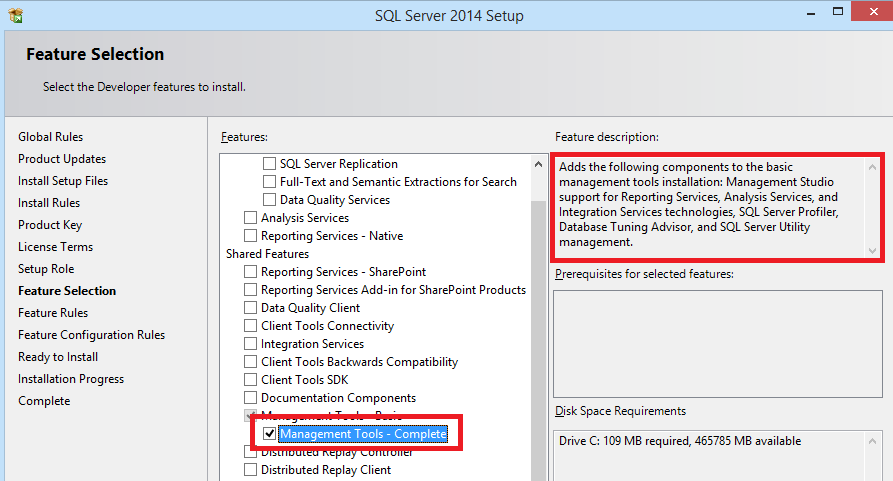Check the Distributed Replay Client box

click(250, 470)
